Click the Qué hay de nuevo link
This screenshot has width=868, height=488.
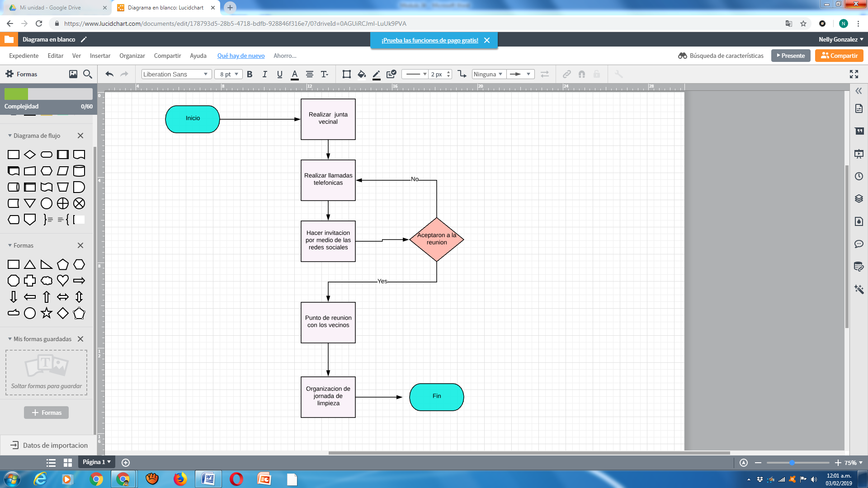pyautogui.click(x=241, y=56)
